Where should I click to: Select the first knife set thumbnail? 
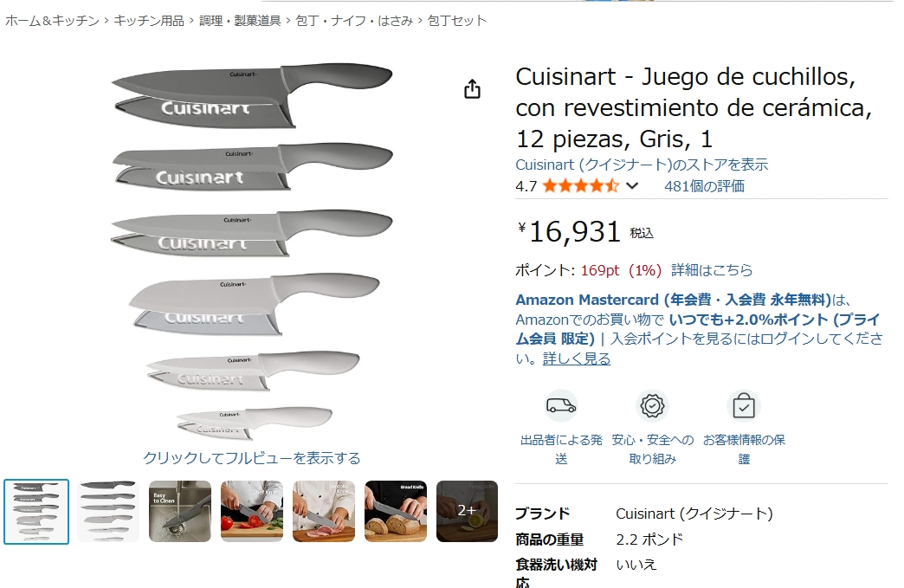tap(36, 511)
